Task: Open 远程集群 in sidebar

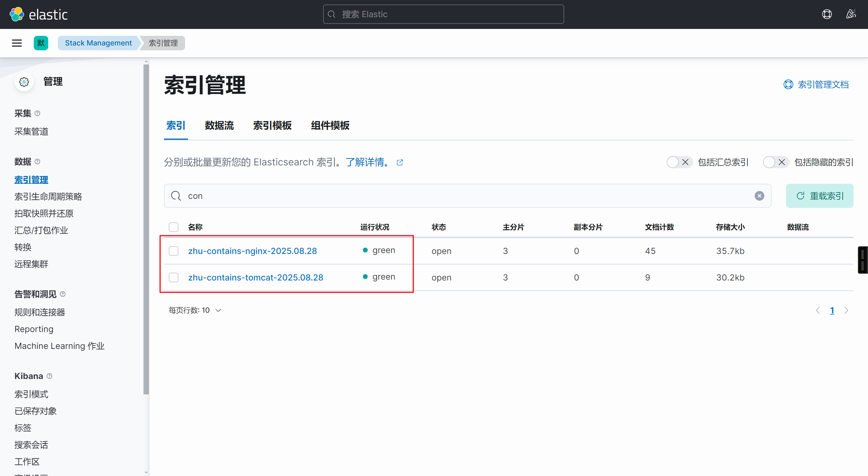Action: click(31, 264)
